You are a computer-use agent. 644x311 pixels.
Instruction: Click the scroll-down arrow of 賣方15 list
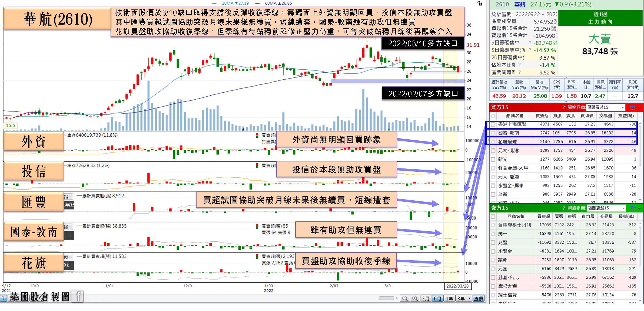pyautogui.click(x=640, y=300)
